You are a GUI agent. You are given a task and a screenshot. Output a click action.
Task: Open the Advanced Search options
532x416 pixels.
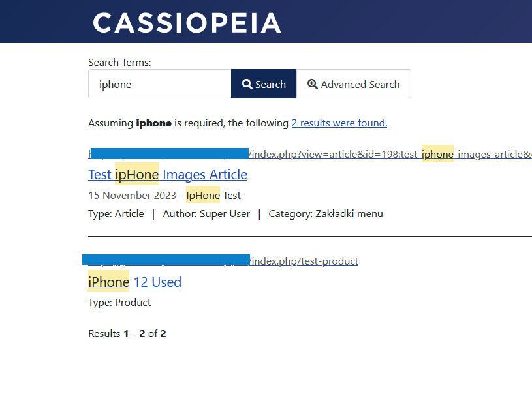click(353, 84)
